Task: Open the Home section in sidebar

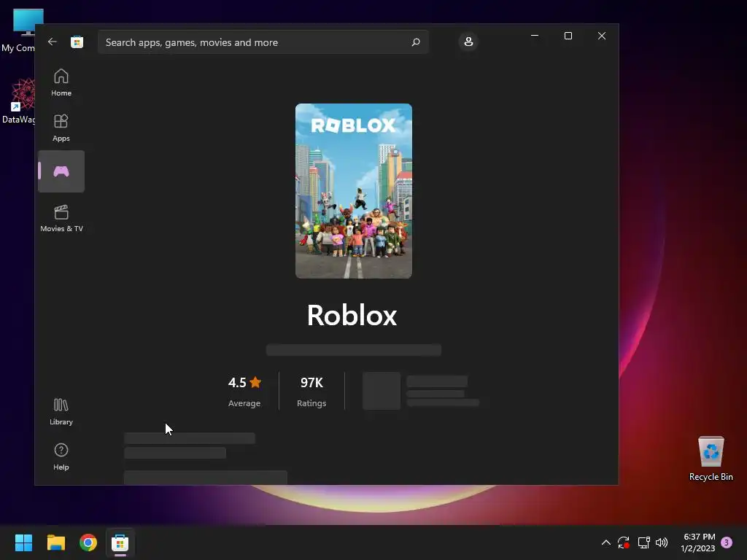Action: pyautogui.click(x=61, y=82)
